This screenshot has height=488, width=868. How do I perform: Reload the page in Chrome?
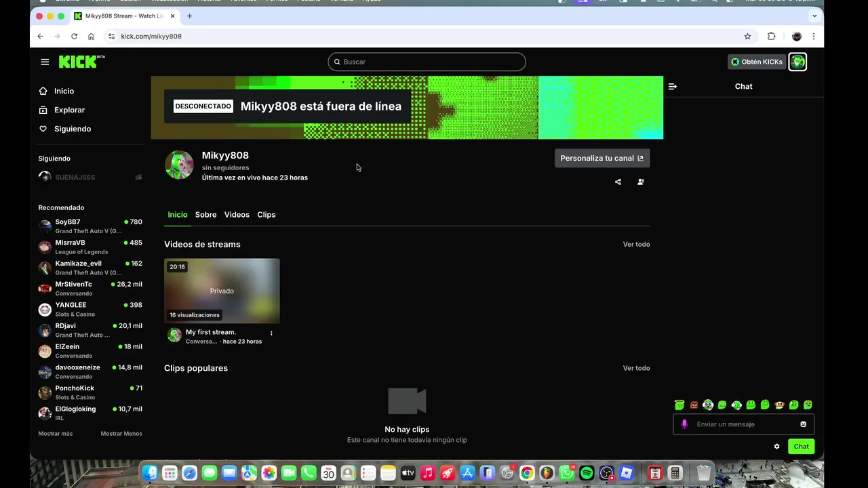(74, 36)
